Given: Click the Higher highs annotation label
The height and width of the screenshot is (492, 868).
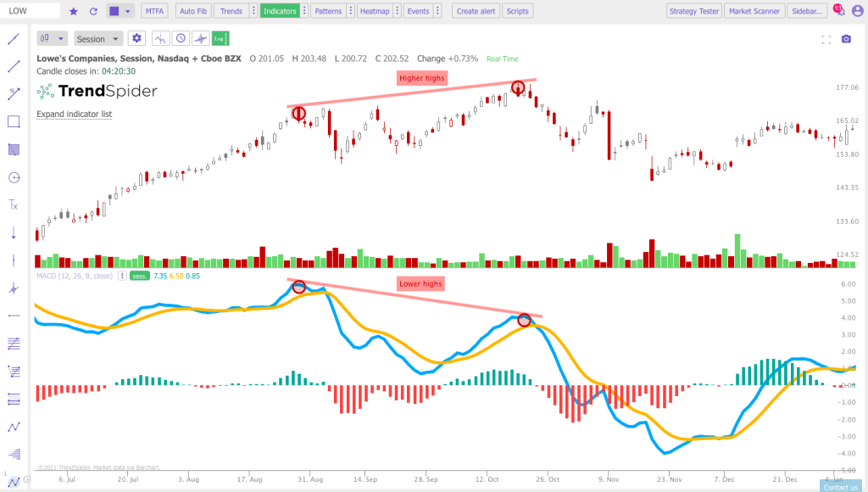Looking at the screenshot, I should coord(422,78).
